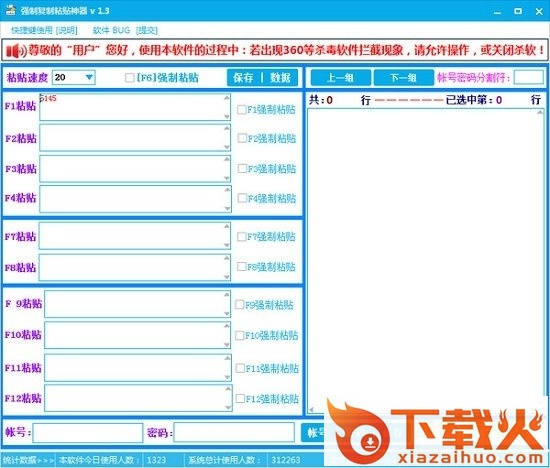This screenshot has width=550, height=468.
Task: Check F2强制粘贴 checkbox
Action: (x=242, y=138)
